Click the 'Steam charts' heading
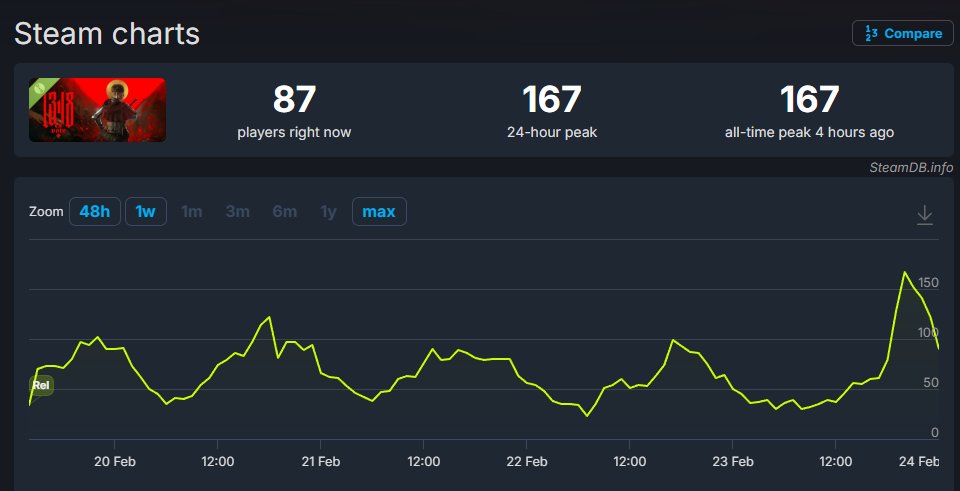Viewport: 960px width, 491px height. [107, 33]
